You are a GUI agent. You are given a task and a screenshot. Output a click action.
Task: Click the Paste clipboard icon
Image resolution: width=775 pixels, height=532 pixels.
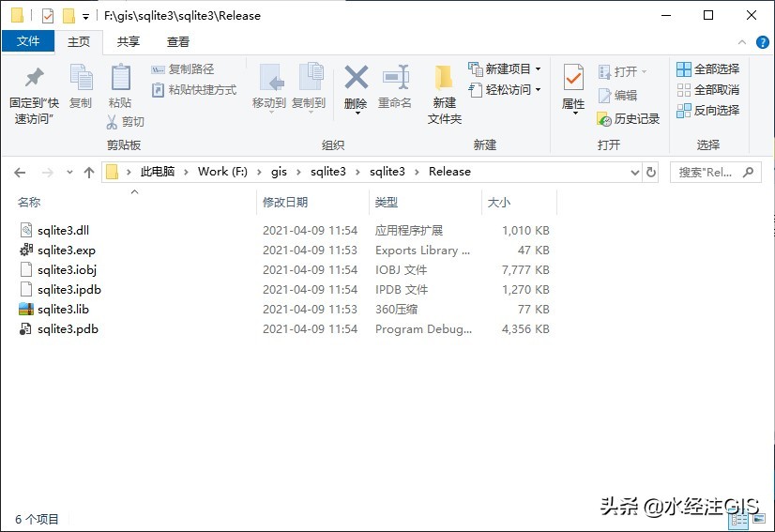(x=120, y=78)
